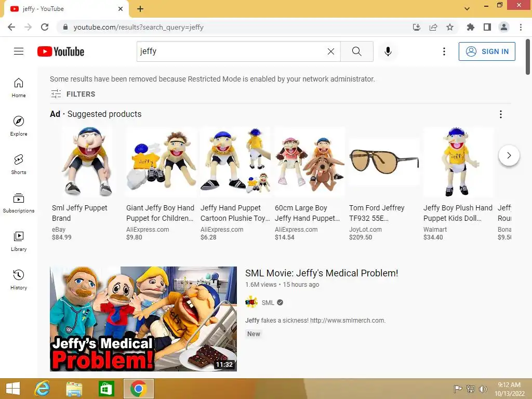Start voice search with microphone icon
532x399 pixels.
[388, 51]
